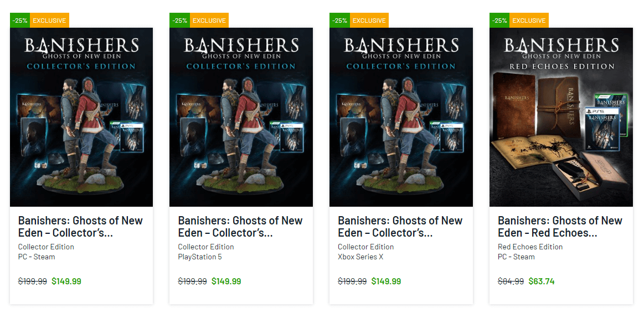Click the -25% badge on Red Echoes Edition
The width and height of the screenshot is (644, 317).
[499, 21]
